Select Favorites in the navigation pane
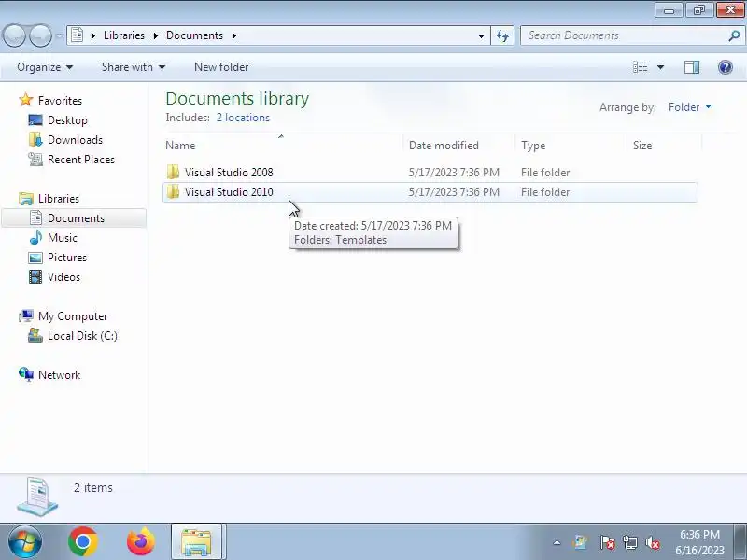 [x=60, y=101]
